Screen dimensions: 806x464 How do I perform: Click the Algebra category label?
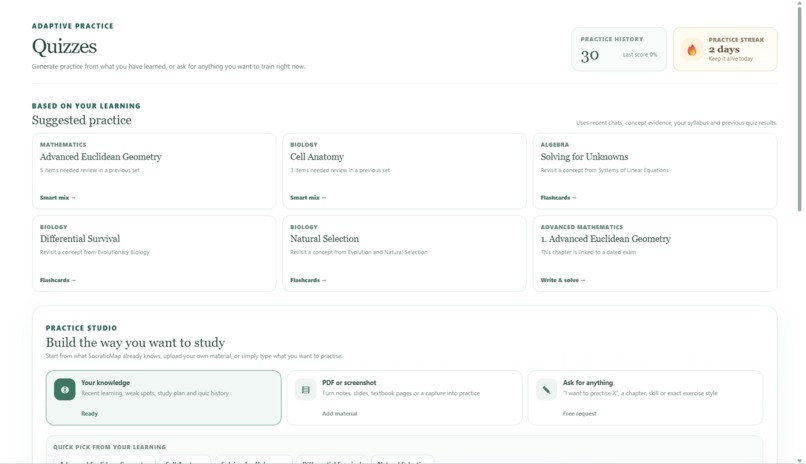point(555,145)
